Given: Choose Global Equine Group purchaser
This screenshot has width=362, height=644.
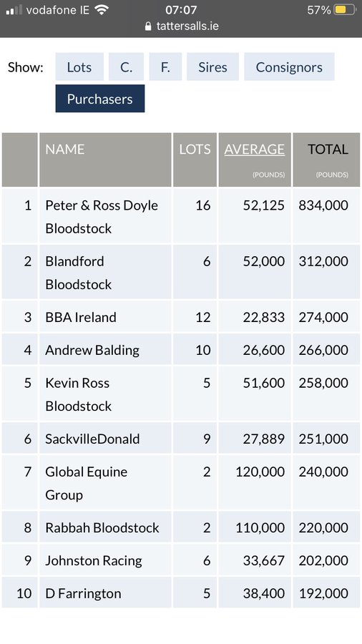Looking at the screenshot, I should 181,482.
